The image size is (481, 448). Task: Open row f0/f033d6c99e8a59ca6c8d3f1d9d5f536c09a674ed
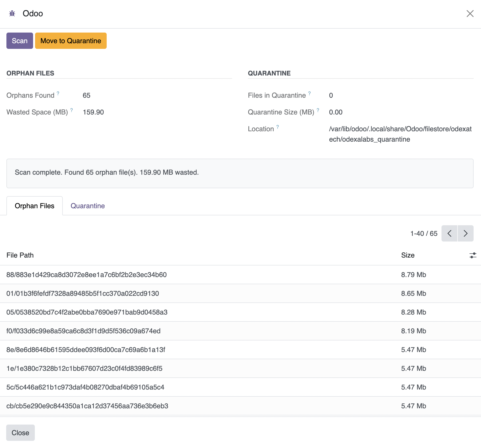click(240, 331)
